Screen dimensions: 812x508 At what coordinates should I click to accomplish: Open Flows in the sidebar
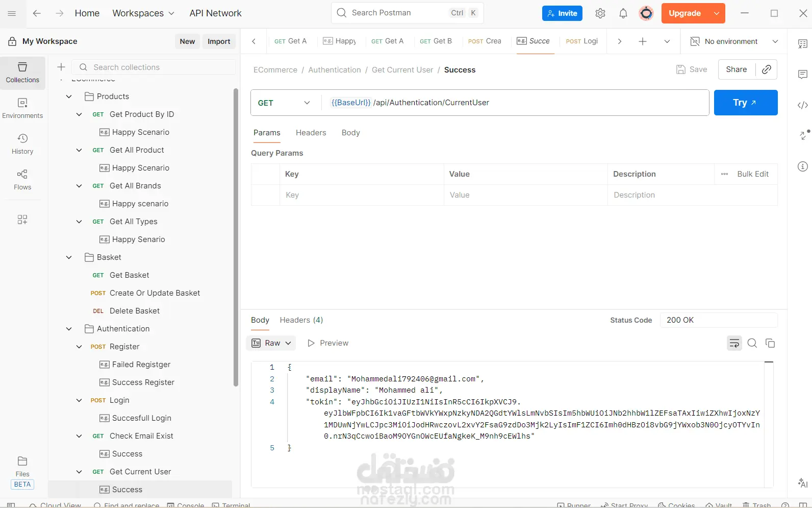pos(22,180)
